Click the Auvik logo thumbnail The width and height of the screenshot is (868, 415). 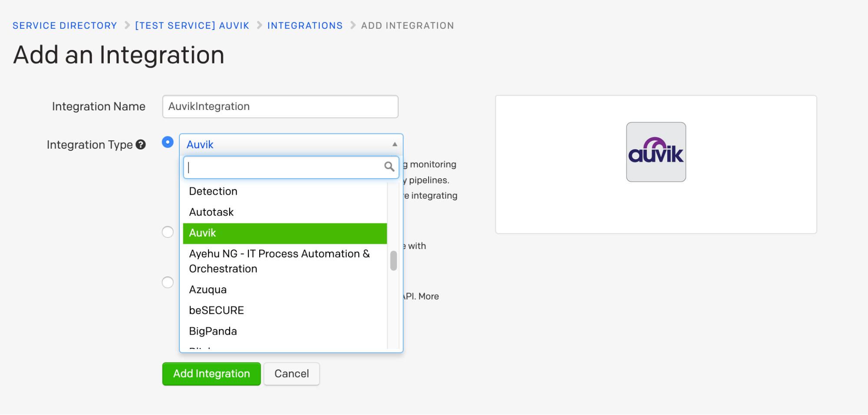tap(656, 152)
